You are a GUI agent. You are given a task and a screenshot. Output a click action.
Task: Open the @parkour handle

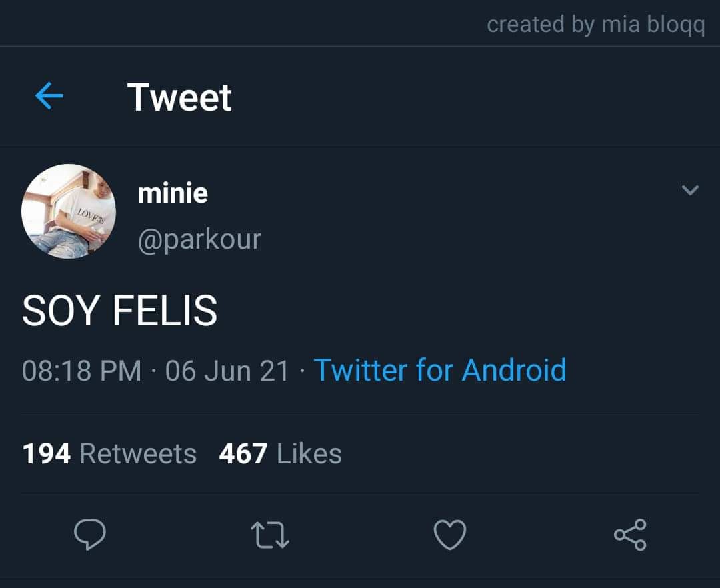199,239
